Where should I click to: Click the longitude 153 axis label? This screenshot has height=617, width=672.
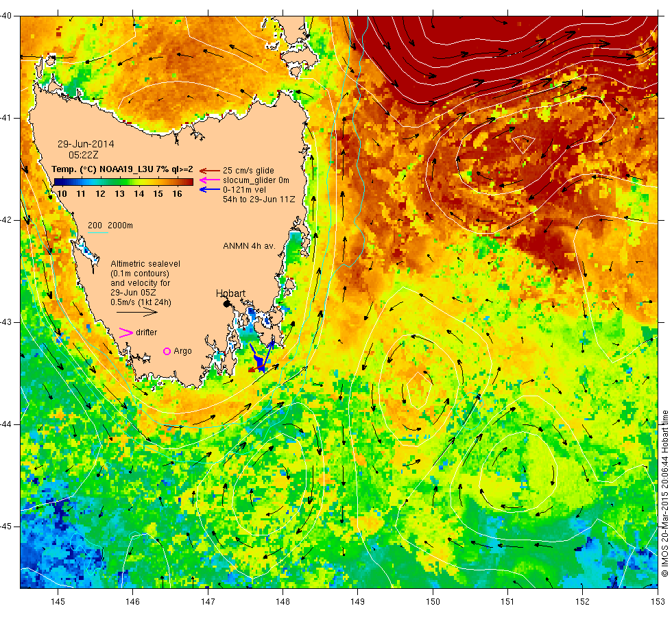click(x=658, y=602)
